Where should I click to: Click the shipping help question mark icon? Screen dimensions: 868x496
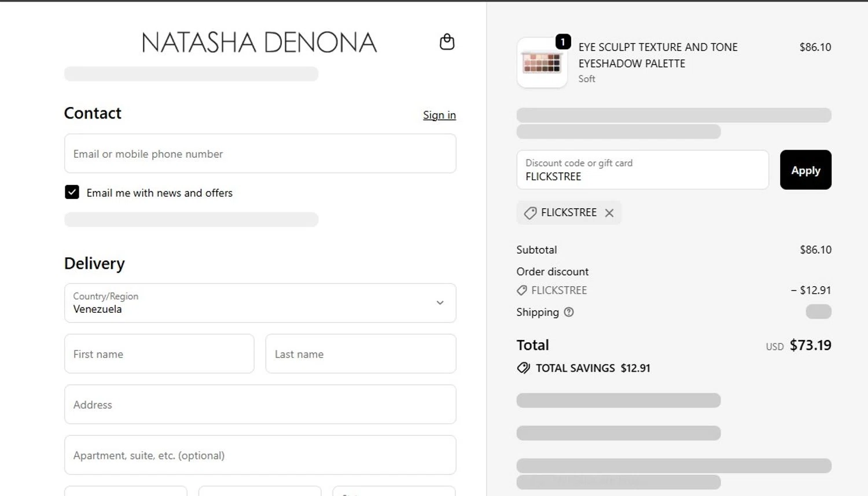click(x=569, y=312)
